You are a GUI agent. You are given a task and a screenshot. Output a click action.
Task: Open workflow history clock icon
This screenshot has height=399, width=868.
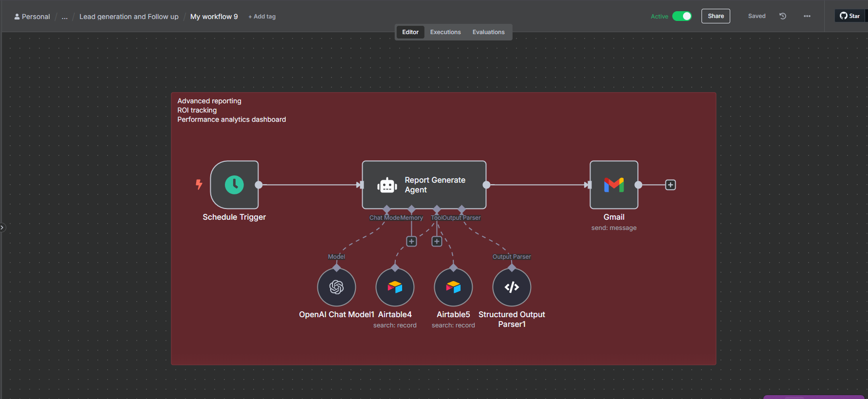783,16
